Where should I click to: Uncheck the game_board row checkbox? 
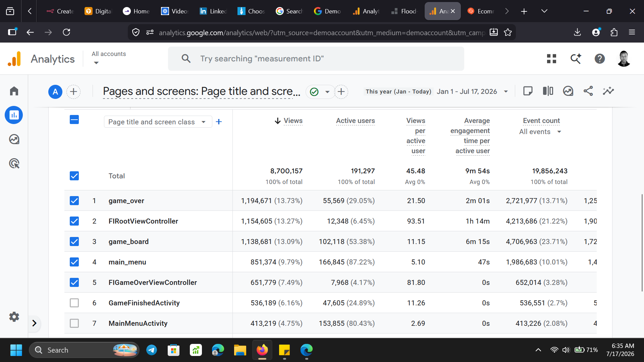pyautogui.click(x=74, y=242)
